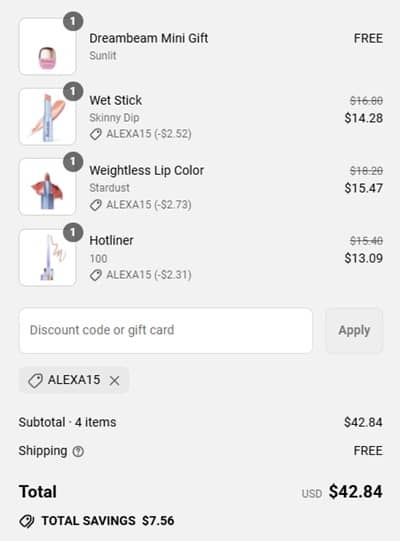
Task: Click the ALEXA15 applied code chip label
Action: tap(74, 380)
